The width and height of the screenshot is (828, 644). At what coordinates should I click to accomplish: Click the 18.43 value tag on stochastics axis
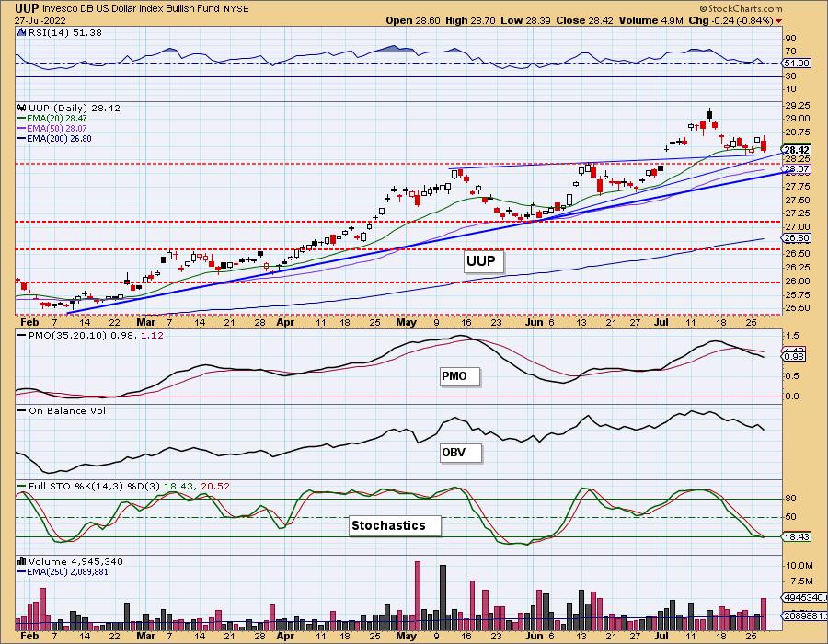[797, 536]
